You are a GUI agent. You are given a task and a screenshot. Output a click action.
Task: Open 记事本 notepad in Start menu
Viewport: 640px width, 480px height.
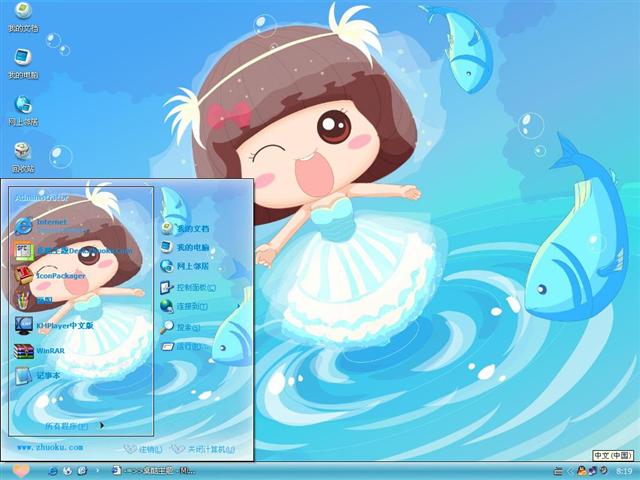coord(38,376)
